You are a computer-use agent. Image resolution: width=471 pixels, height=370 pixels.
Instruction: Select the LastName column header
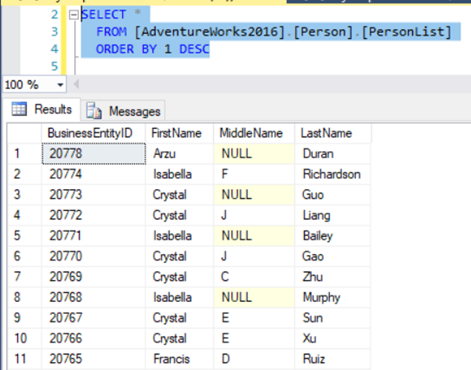(x=333, y=133)
